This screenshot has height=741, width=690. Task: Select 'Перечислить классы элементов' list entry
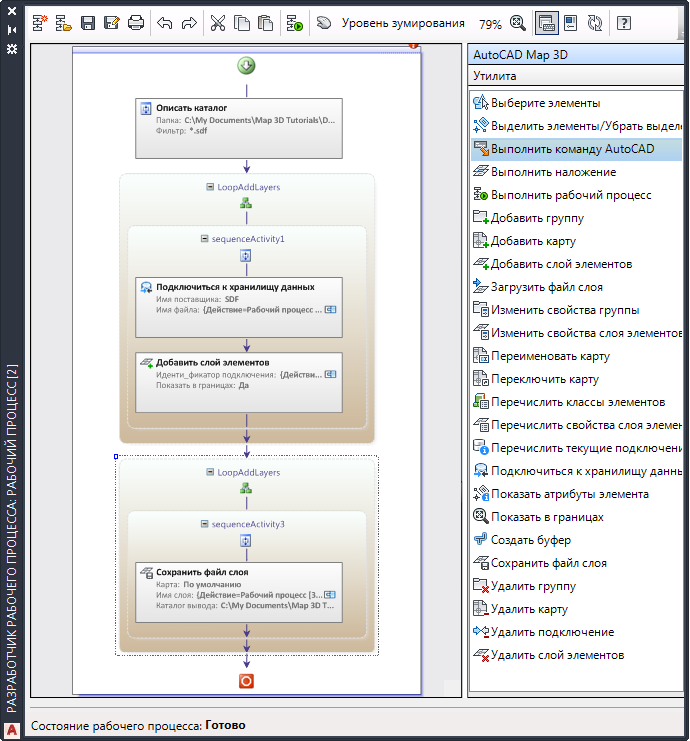coord(577,402)
